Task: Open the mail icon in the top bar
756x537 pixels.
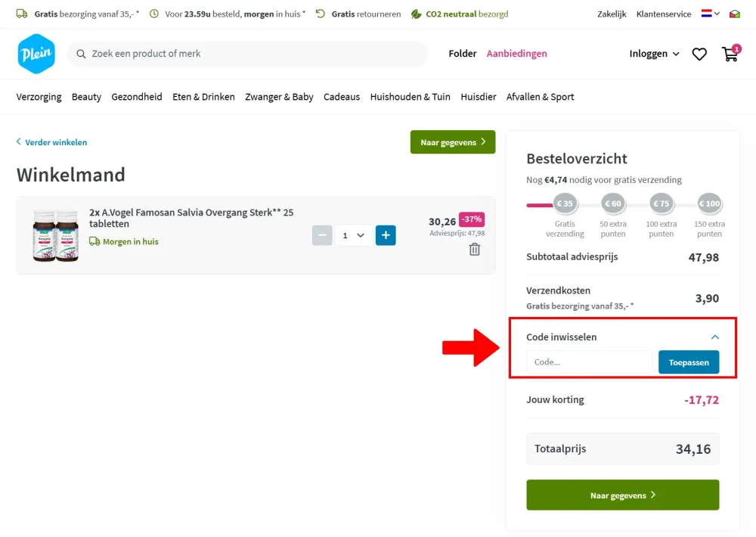Action: (x=734, y=14)
